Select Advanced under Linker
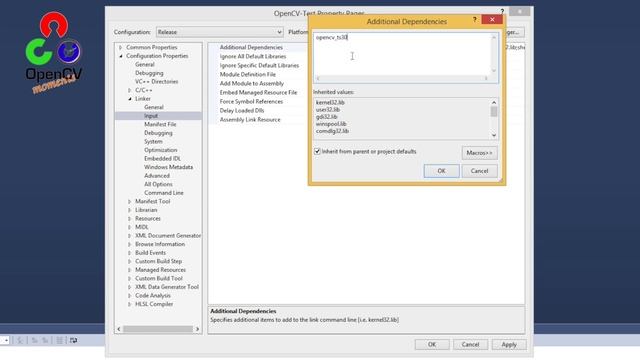The width and height of the screenshot is (640, 360). [x=157, y=176]
